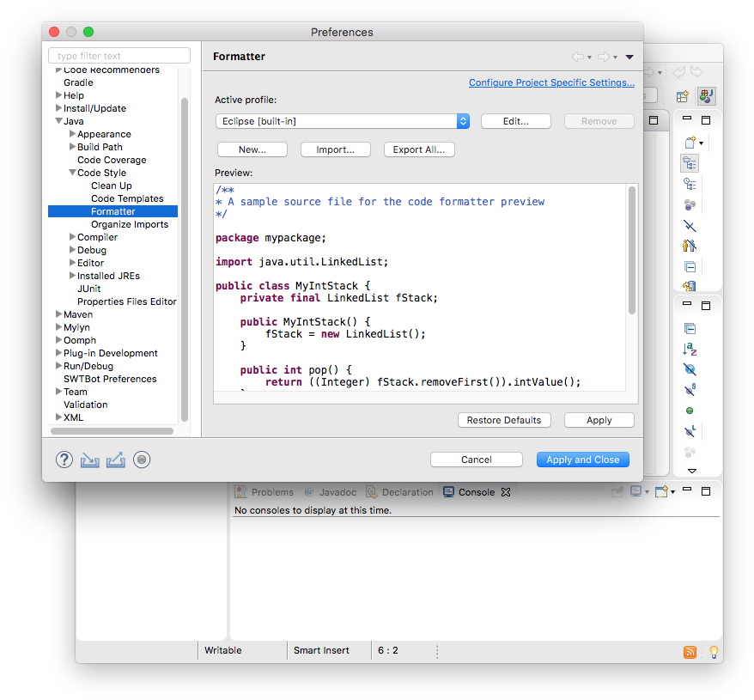Click the Open Perspective toolbar icon

[x=683, y=96]
